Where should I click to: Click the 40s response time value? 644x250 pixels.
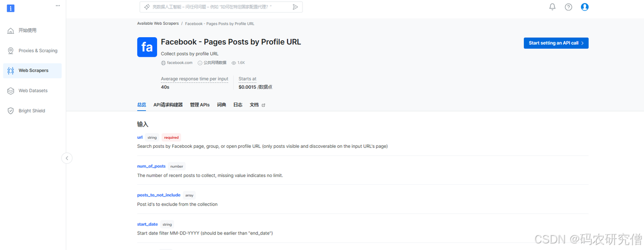[165, 87]
